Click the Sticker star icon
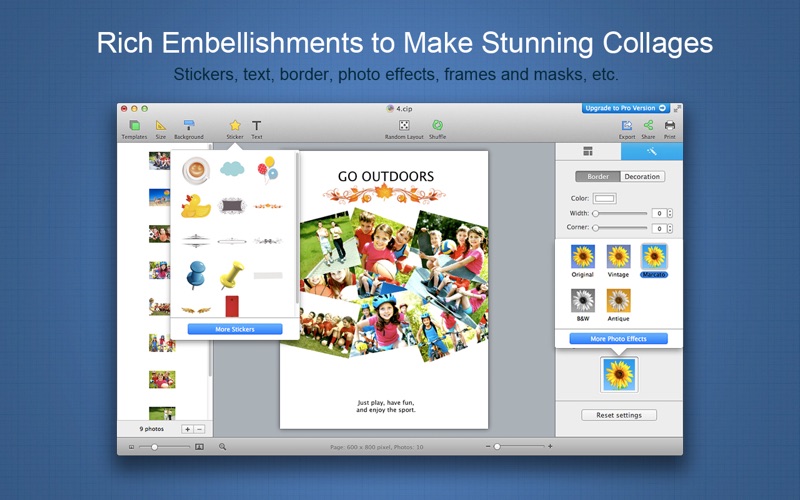Image resolution: width=800 pixels, height=500 pixels. pyautogui.click(x=235, y=125)
